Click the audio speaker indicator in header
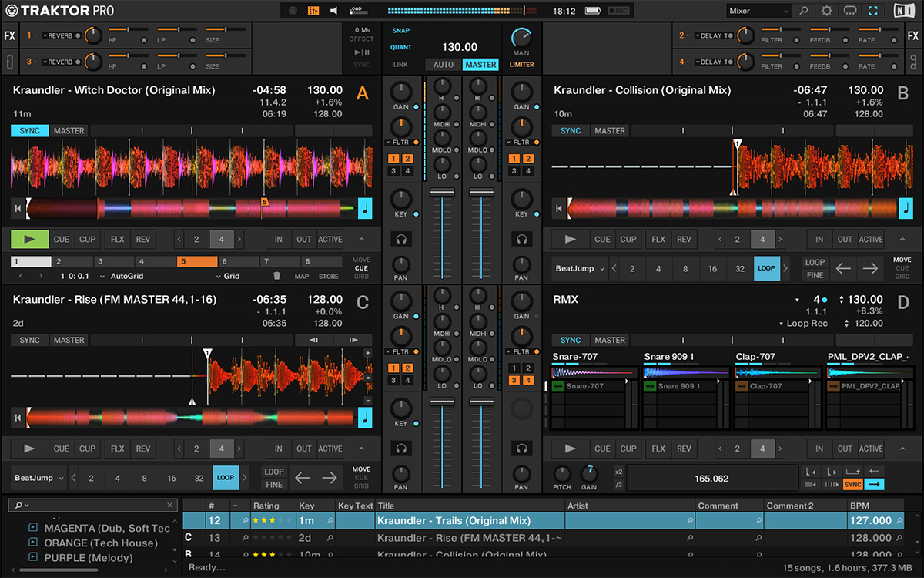Screen dimensions: 924x578 [x=334, y=11]
